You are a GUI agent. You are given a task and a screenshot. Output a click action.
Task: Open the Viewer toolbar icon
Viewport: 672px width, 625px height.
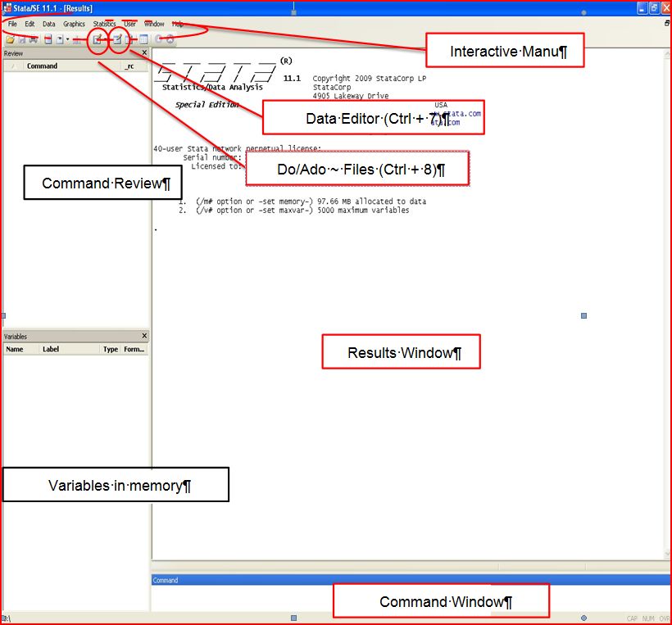click(x=60, y=39)
